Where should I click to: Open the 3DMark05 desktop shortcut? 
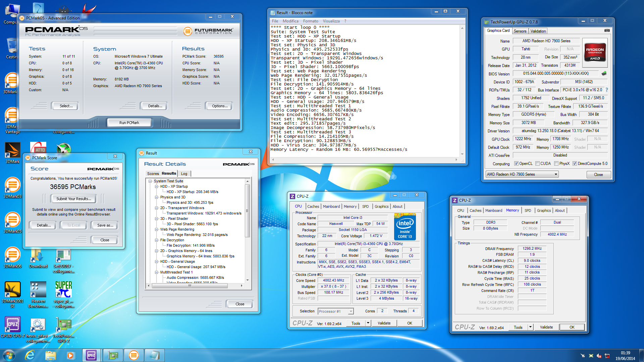click(12, 223)
